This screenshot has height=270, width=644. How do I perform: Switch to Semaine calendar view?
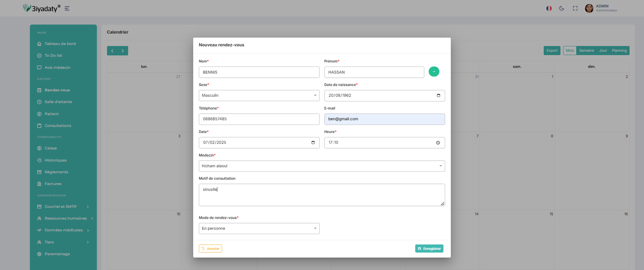[586, 51]
